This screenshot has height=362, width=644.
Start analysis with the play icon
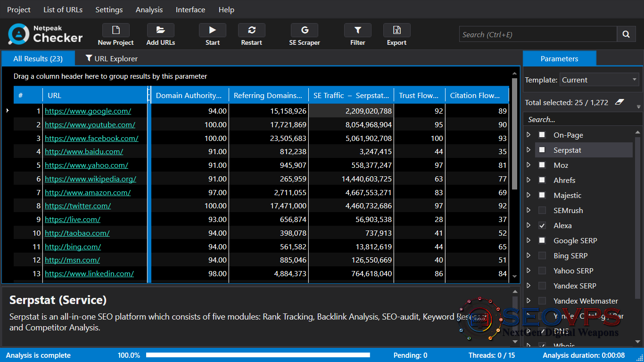tap(212, 30)
